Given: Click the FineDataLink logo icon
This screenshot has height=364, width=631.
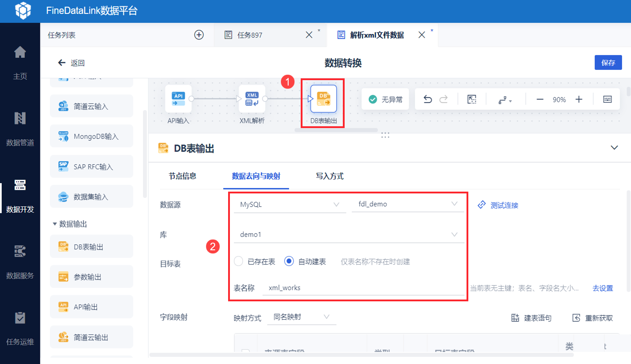Looking at the screenshot, I should coord(23,11).
